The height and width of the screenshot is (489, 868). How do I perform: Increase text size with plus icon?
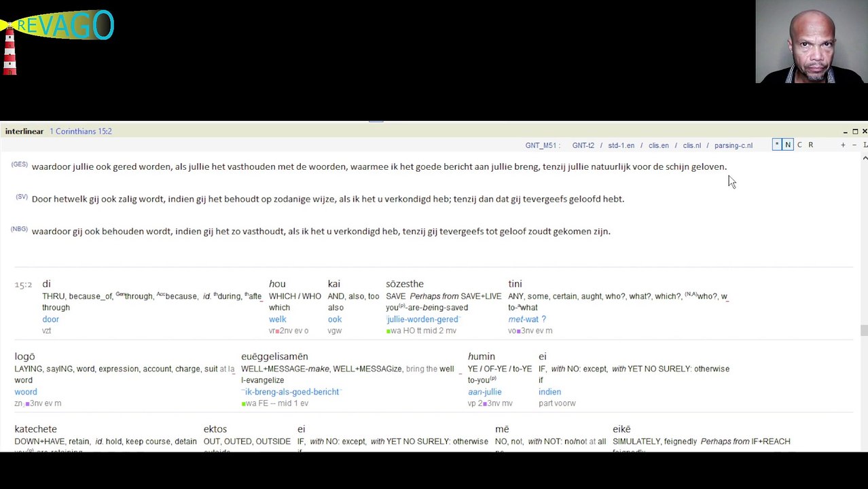click(x=843, y=145)
